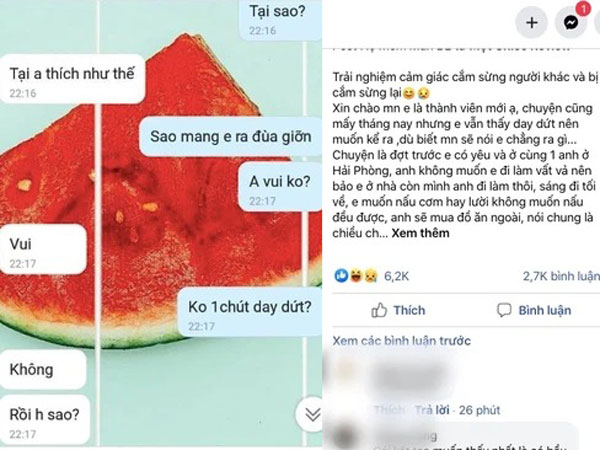
Task: Expand Xem các bình luận trước
Action: click(401, 341)
